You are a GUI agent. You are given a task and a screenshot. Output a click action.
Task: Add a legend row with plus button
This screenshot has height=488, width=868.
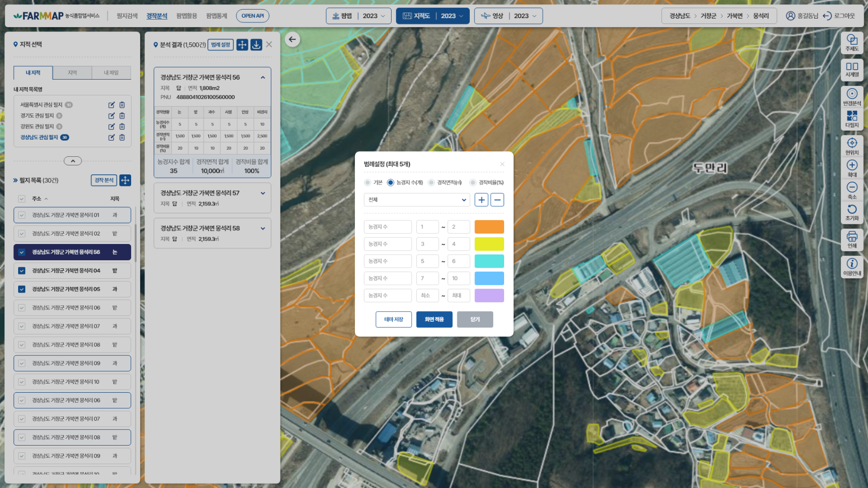[x=481, y=200]
